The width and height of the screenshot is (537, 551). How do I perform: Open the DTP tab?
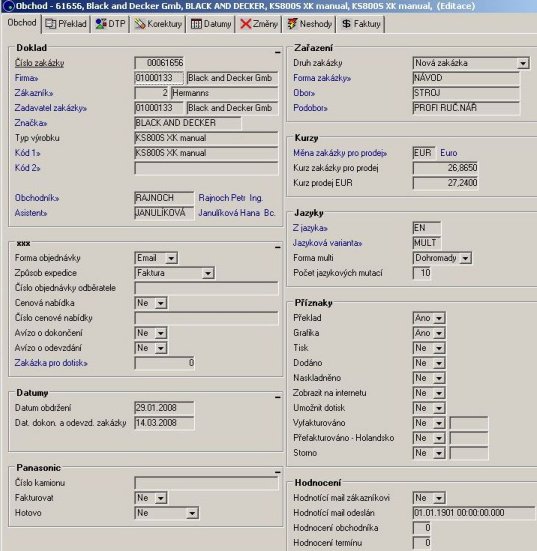coord(110,24)
